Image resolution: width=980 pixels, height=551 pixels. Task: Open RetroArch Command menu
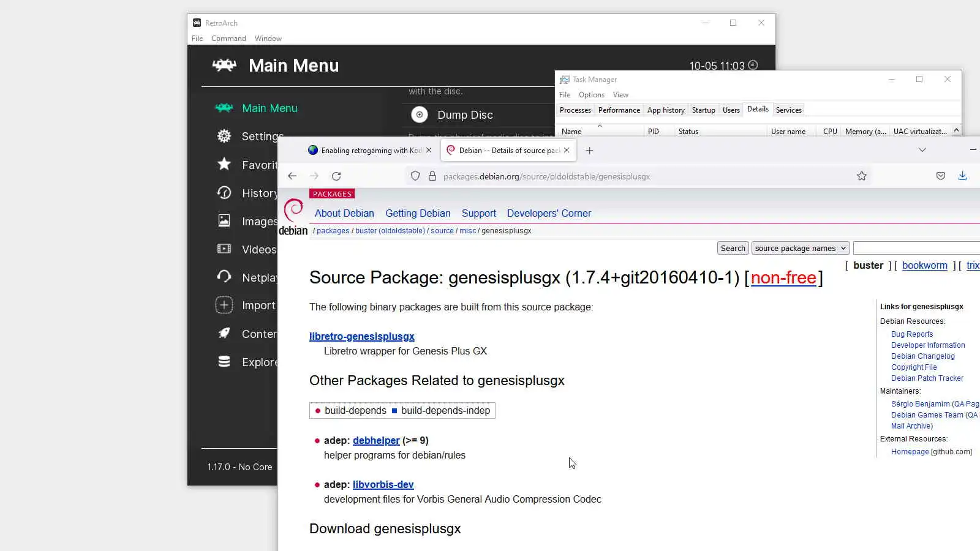coord(228,39)
